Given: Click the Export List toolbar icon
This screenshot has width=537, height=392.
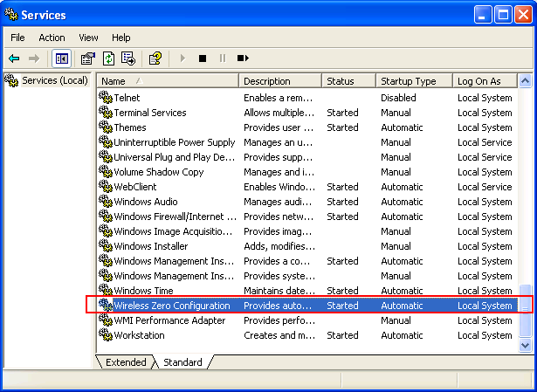Looking at the screenshot, I should pos(128,58).
